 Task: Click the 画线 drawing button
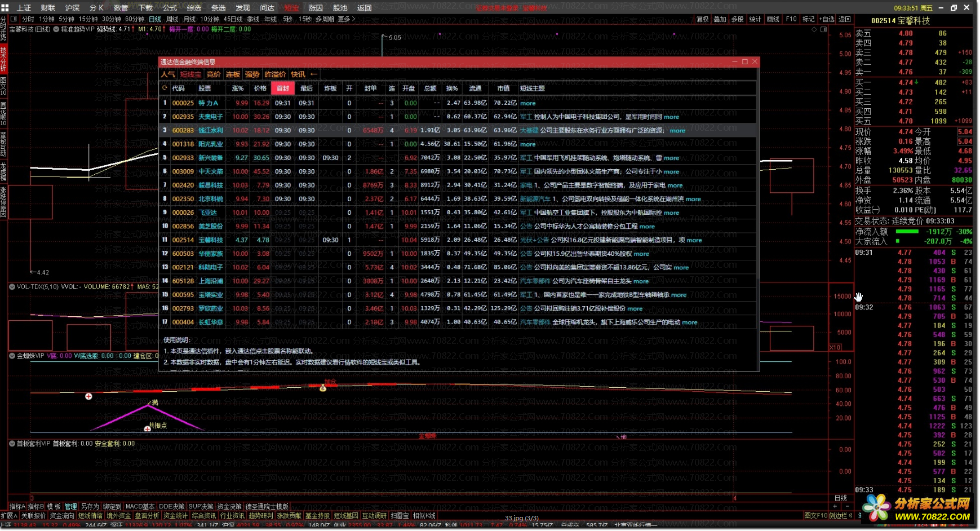click(773, 19)
